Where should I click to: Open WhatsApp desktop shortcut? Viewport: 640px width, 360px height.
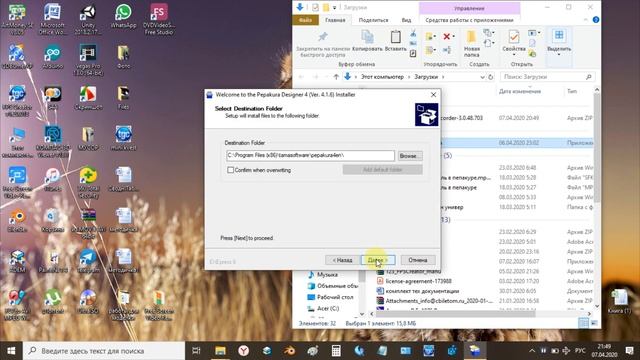point(123,16)
